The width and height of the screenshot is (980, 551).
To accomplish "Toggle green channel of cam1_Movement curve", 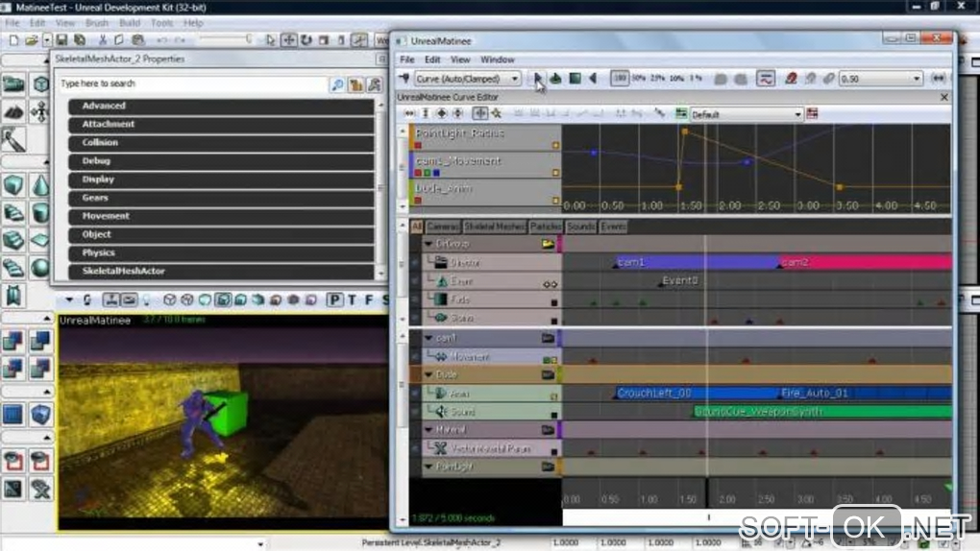I will (x=428, y=173).
